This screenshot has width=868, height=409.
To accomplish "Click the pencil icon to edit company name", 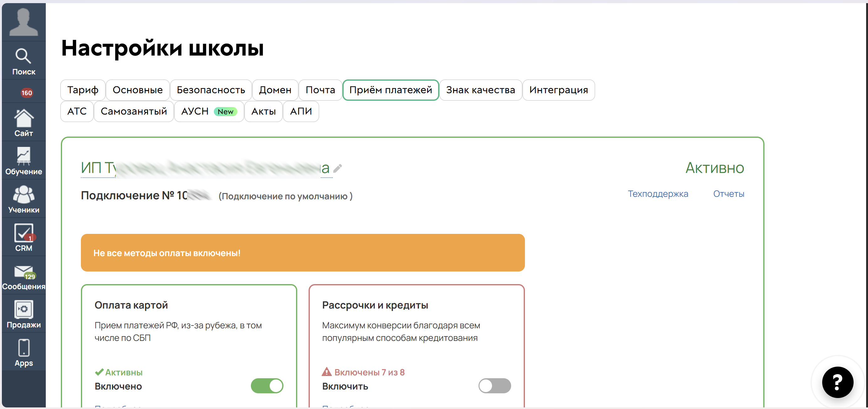I will coord(338,168).
